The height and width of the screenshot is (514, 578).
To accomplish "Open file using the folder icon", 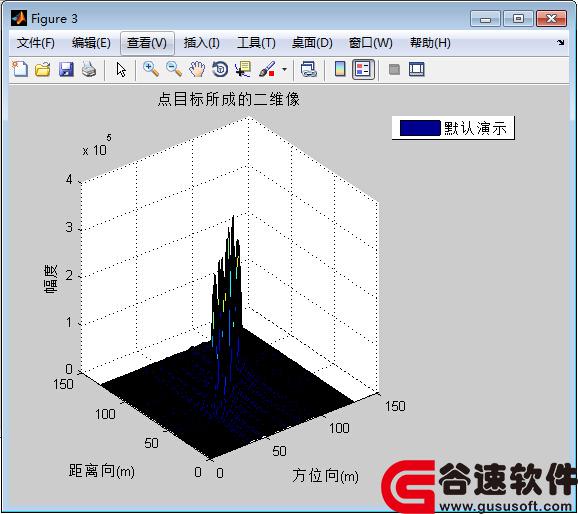I will click(43, 69).
